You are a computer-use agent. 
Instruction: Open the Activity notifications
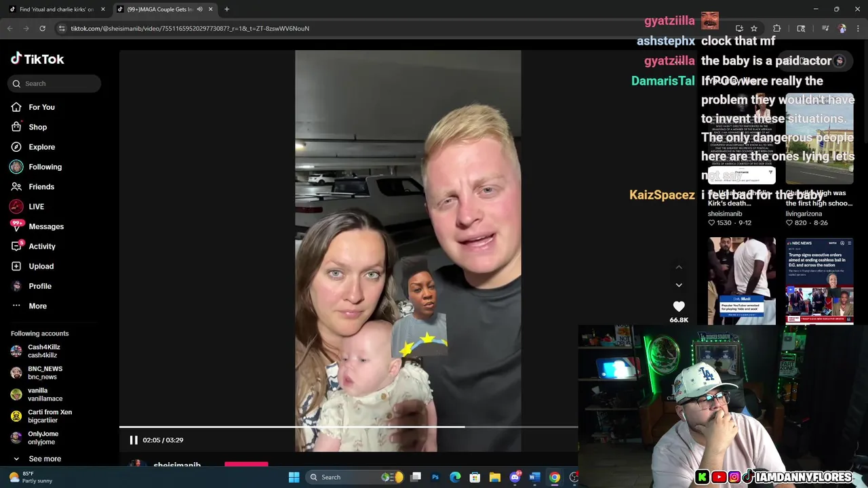(42, 246)
